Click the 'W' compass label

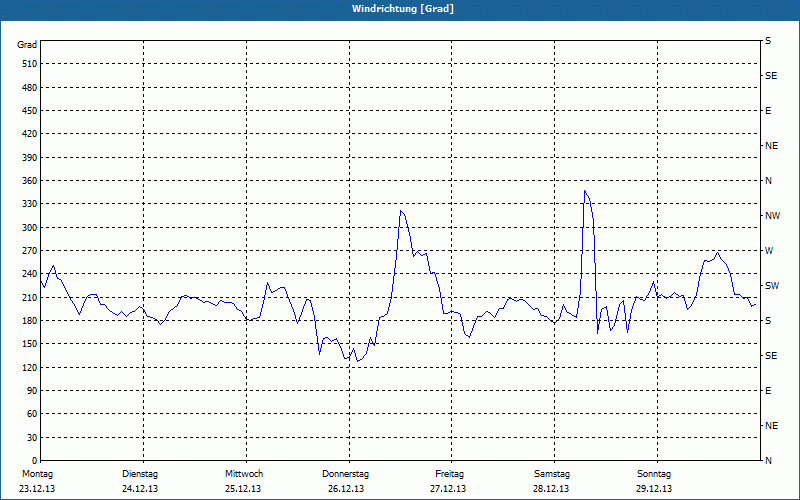(769, 251)
